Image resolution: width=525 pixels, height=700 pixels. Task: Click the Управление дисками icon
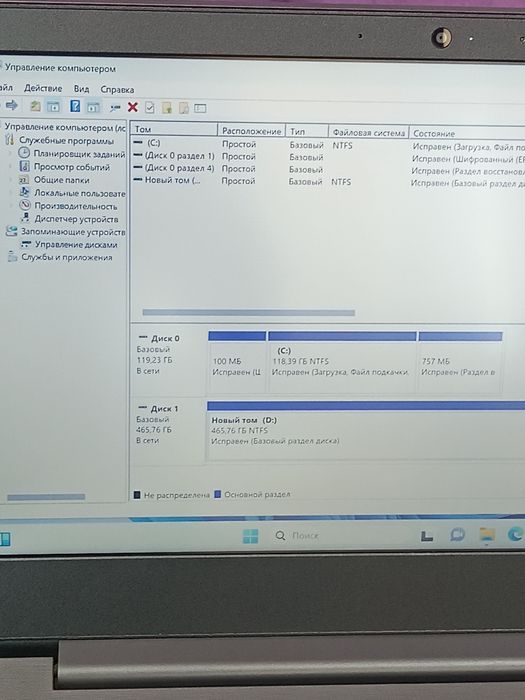[26, 244]
